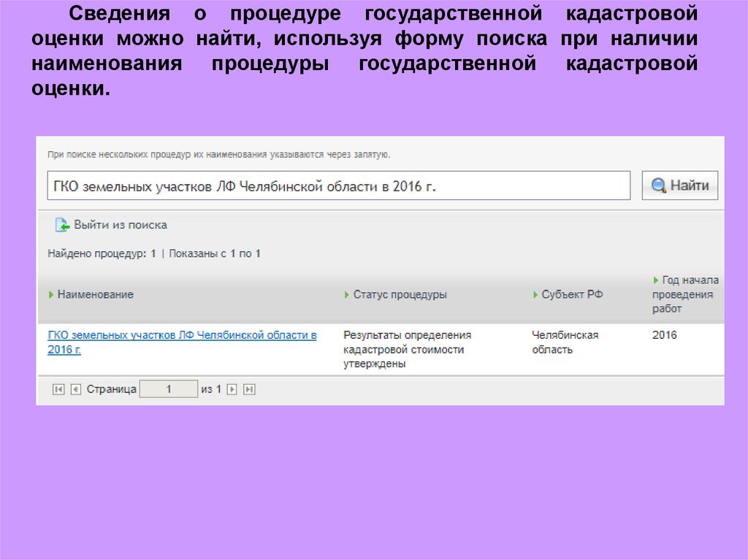Screen dimensions: 748x560
Task: Click the Выйти из поиска exit icon
Action: point(62,226)
